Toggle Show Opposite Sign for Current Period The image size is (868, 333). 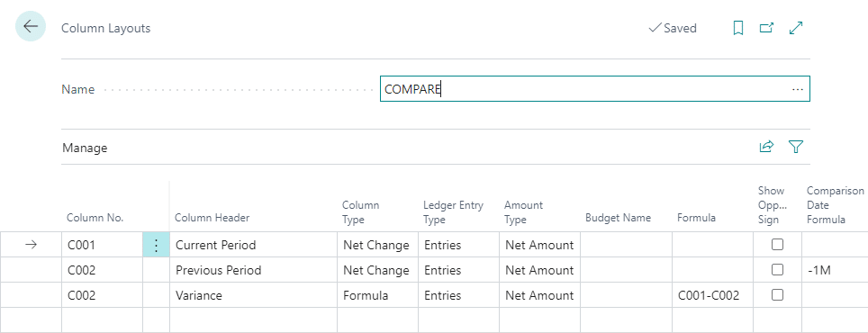[x=777, y=245]
